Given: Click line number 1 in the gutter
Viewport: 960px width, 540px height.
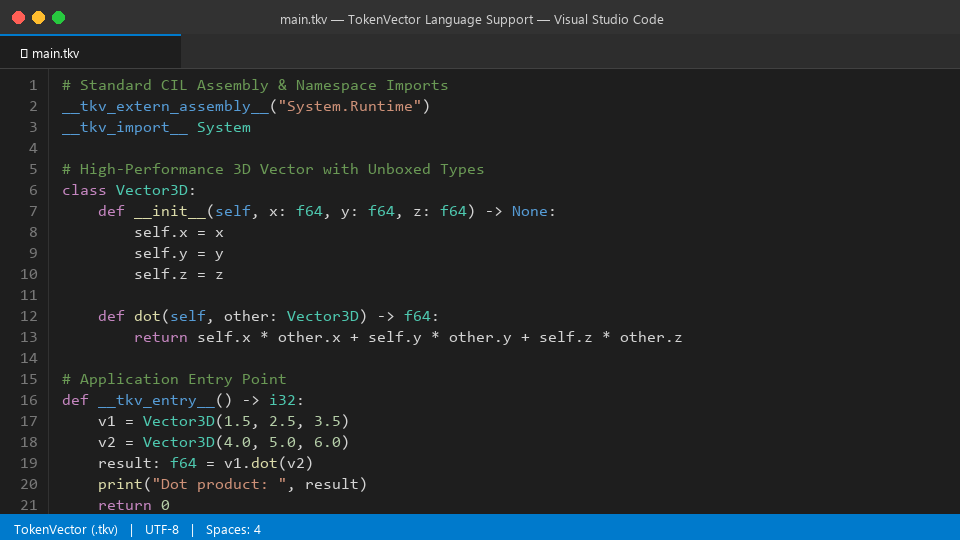Looking at the screenshot, I should coord(33,85).
